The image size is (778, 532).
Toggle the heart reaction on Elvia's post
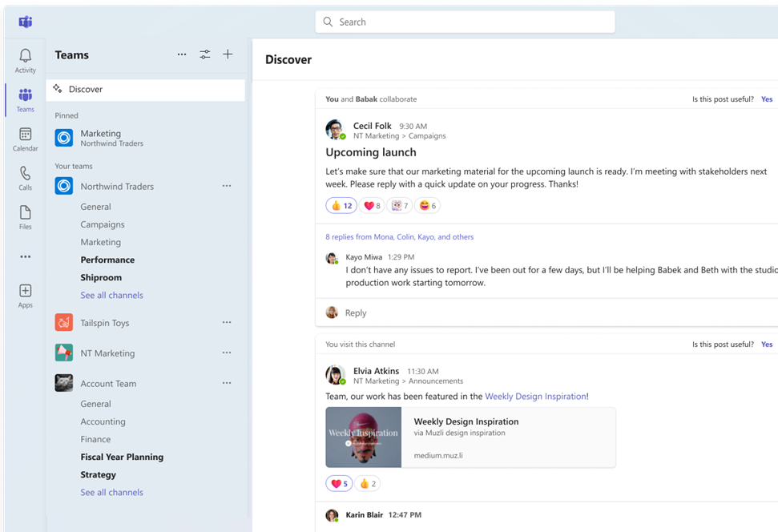(x=338, y=483)
